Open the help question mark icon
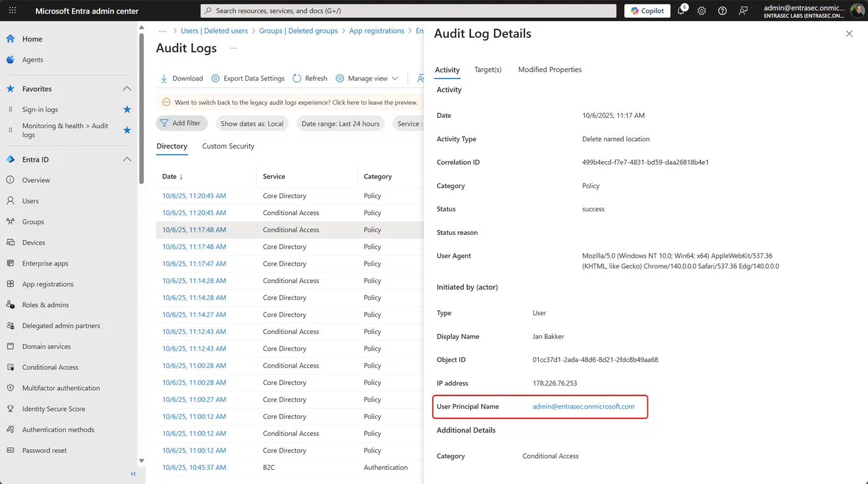The width and height of the screenshot is (868, 484). 722,11
